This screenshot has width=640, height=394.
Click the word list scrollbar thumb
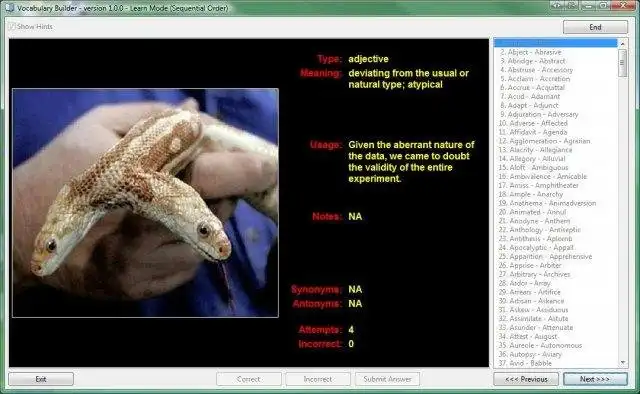622,63
